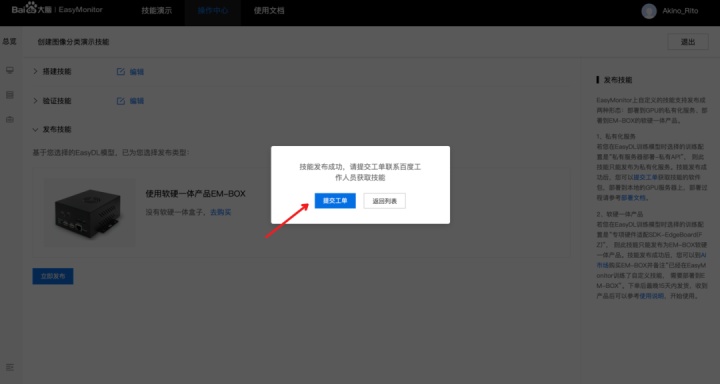Click the briefcase icon in sidebar

coord(10,119)
